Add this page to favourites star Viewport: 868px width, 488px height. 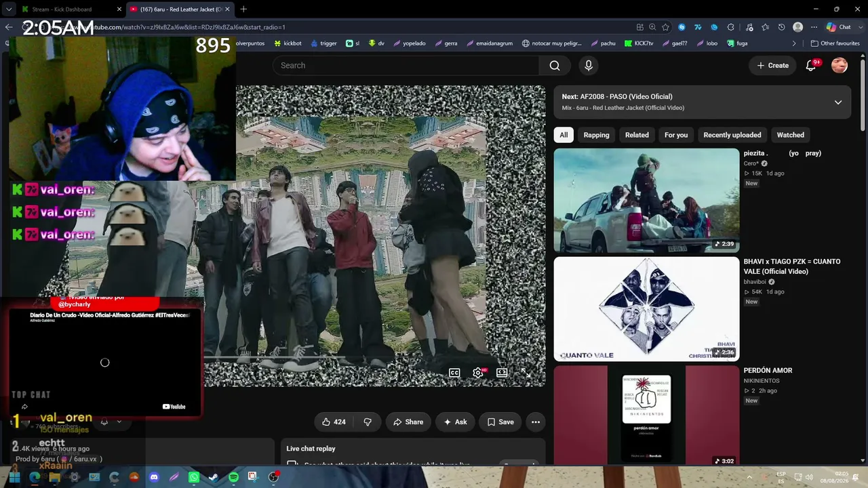click(x=665, y=27)
